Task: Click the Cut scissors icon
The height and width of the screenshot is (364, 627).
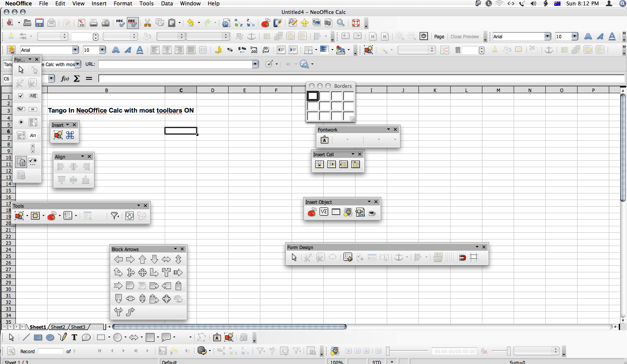Action: point(147,23)
